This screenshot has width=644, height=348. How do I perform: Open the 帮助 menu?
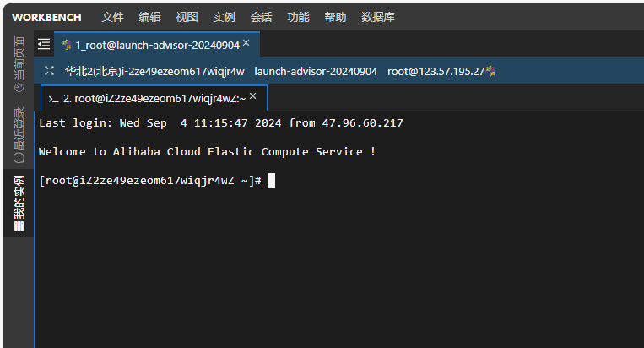pos(335,17)
